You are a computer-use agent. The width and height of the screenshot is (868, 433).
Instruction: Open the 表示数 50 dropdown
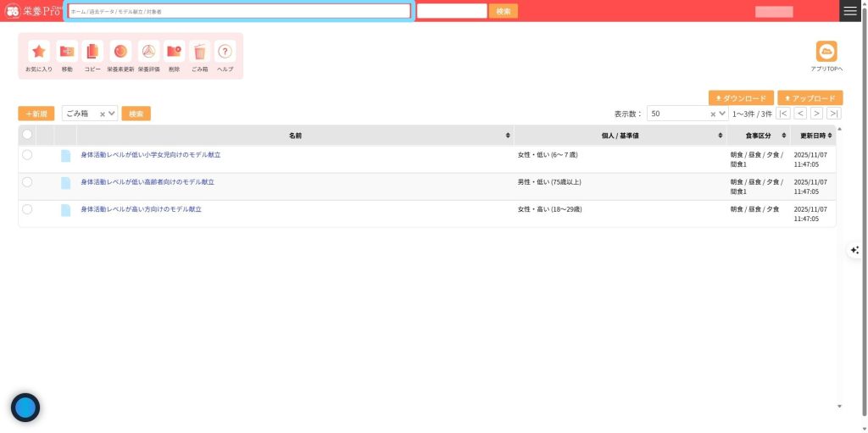click(x=722, y=114)
